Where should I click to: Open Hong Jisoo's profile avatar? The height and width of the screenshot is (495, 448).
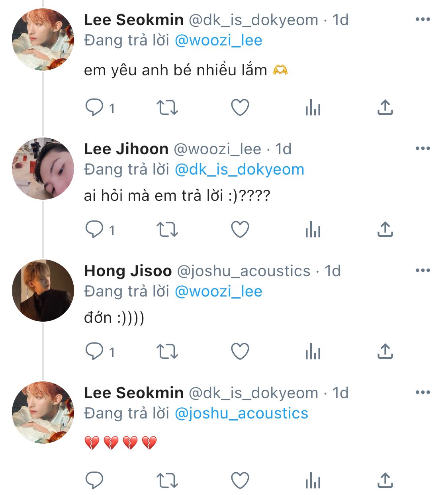[43, 291]
